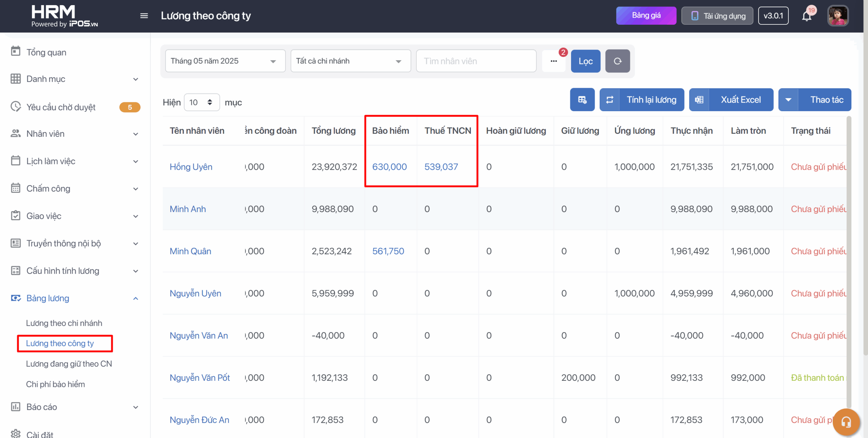This screenshot has height=438, width=868.
Task: Collapse the Bảng lương sidebar section
Action: pos(136,298)
